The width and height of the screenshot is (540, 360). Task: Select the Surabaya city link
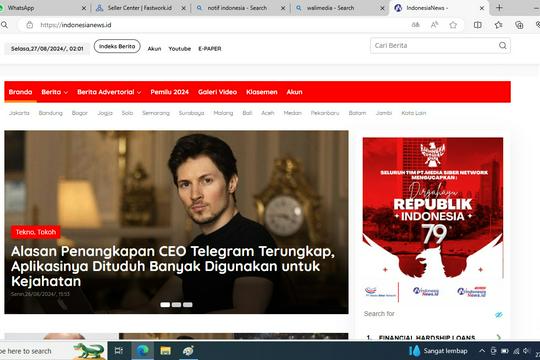191,113
